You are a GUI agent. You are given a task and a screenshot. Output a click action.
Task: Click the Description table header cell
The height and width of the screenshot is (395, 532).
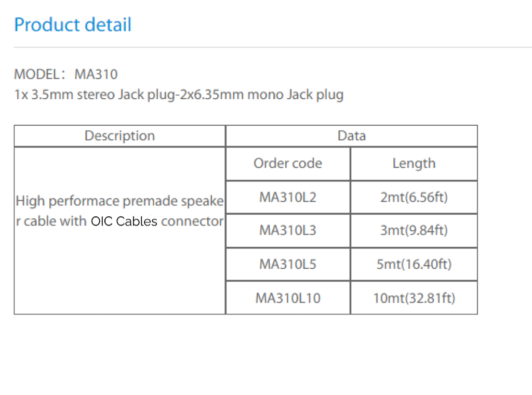pyautogui.click(x=119, y=136)
